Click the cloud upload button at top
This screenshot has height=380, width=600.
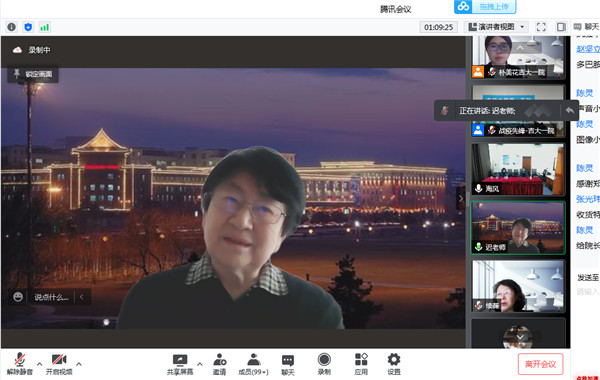485,7
